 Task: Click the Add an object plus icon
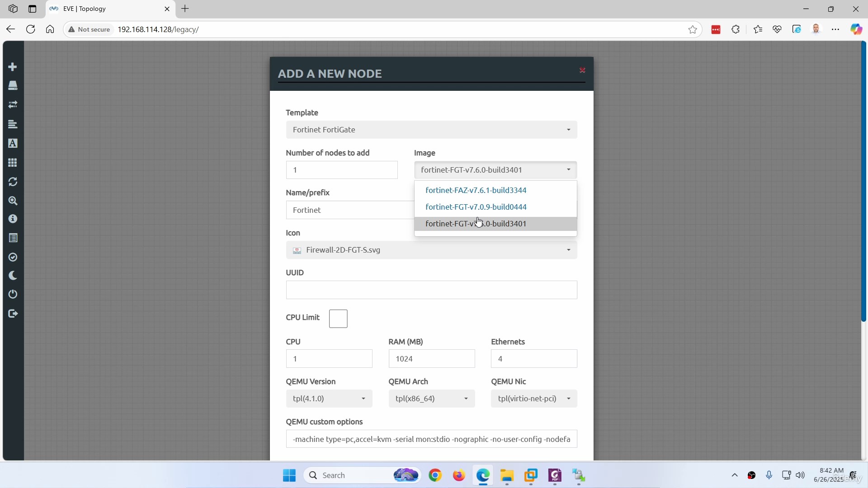point(13,67)
